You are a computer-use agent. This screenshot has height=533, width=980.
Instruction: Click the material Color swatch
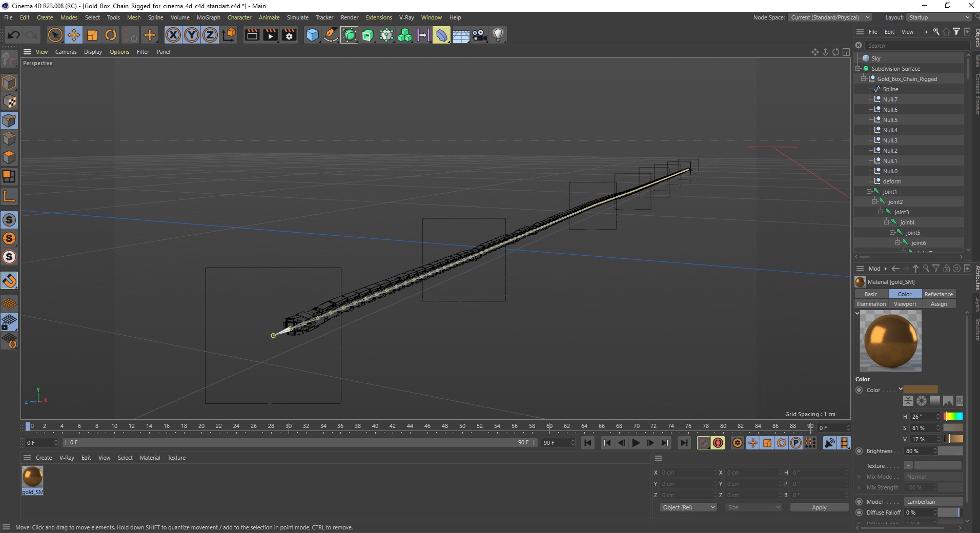920,389
